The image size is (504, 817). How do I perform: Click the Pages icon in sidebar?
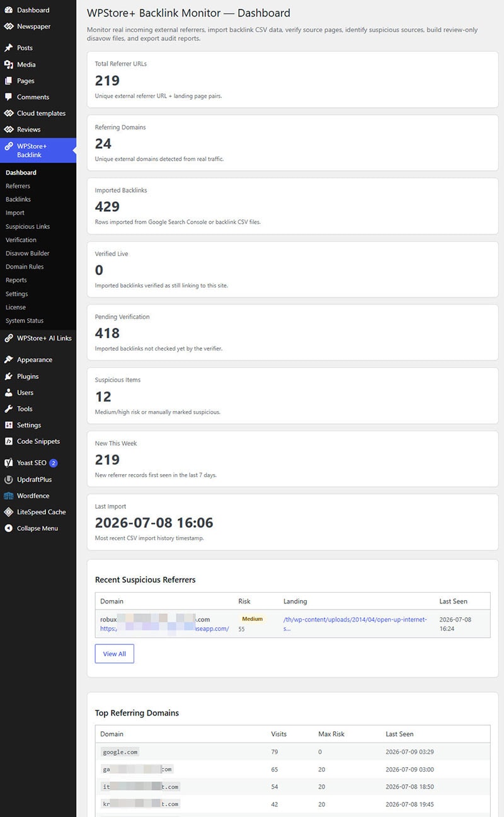(x=8, y=81)
